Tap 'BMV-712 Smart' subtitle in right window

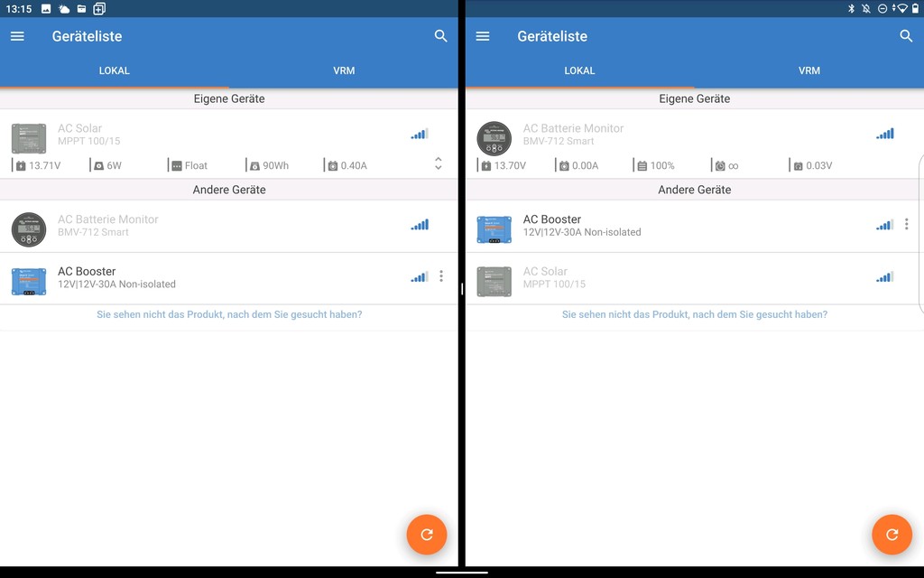(x=559, y=141)
